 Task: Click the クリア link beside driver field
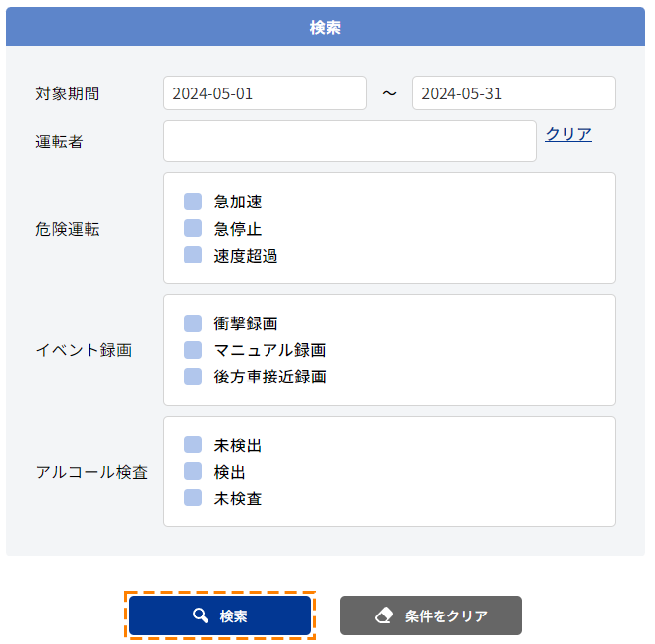[568, 134]
